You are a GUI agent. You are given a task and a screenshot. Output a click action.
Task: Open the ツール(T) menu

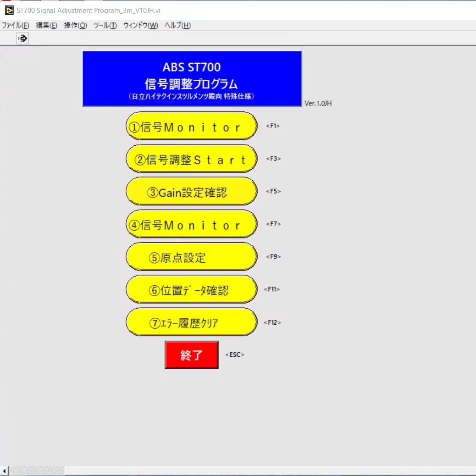point(105,26)
